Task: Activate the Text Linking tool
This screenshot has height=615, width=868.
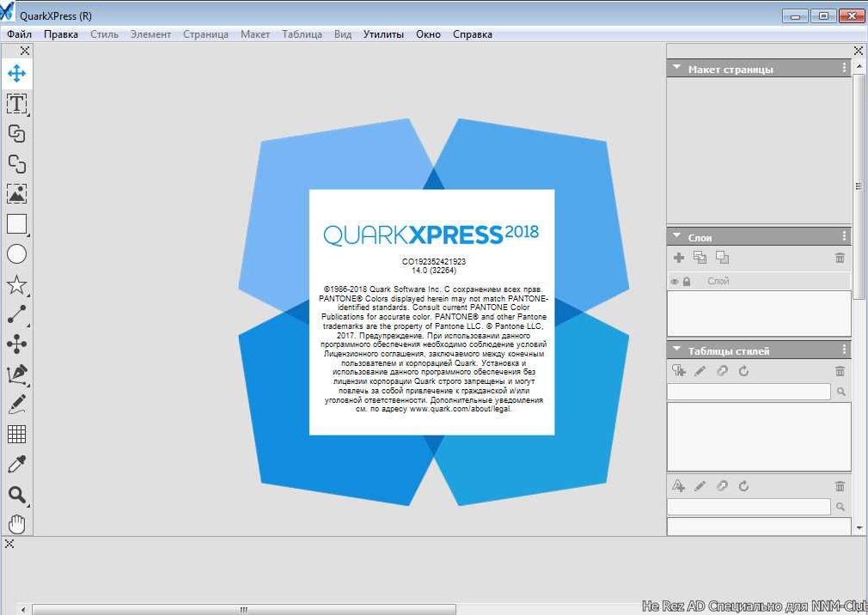Action: 16,134
